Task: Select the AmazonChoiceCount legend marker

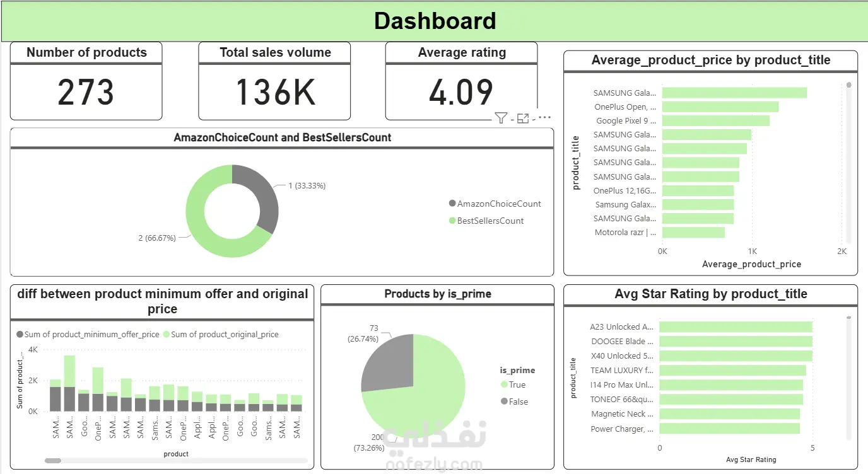Action: tap(452, 204)
